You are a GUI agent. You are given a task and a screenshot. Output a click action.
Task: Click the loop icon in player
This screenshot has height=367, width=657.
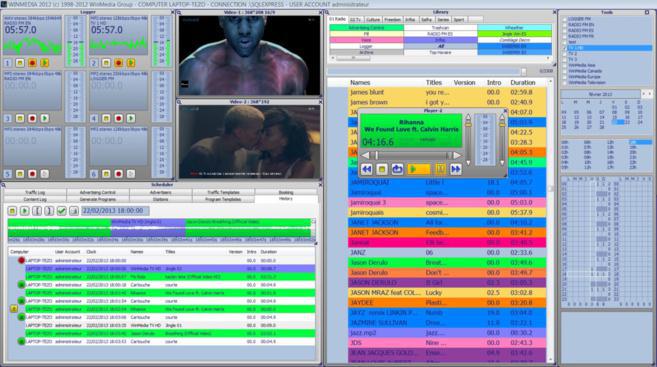click(397, 169)
